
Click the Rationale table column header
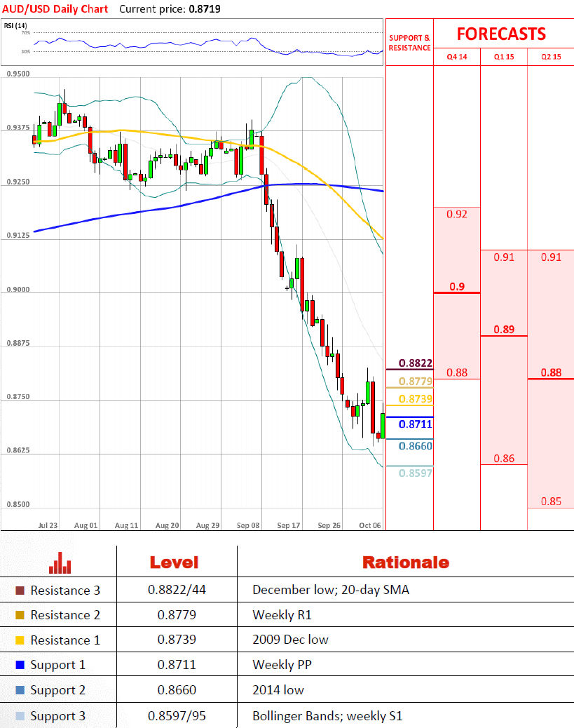coord(405,562)
